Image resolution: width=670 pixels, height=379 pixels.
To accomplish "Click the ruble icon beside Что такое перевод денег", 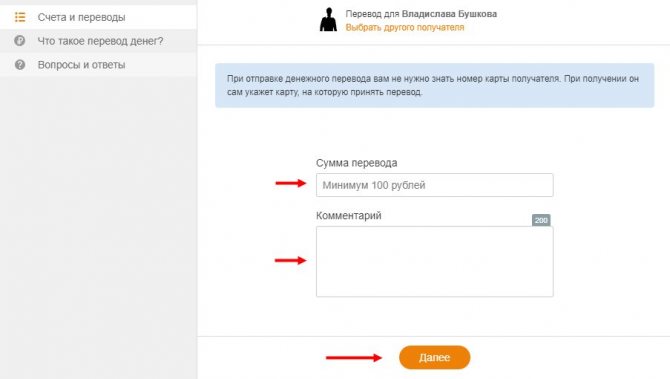I will pos(20,41).
